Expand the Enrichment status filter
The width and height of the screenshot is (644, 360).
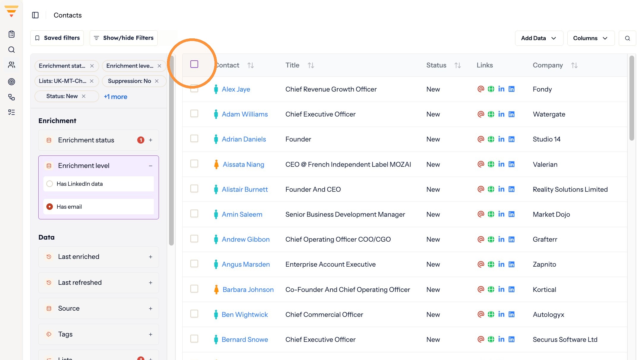(151, 140)
